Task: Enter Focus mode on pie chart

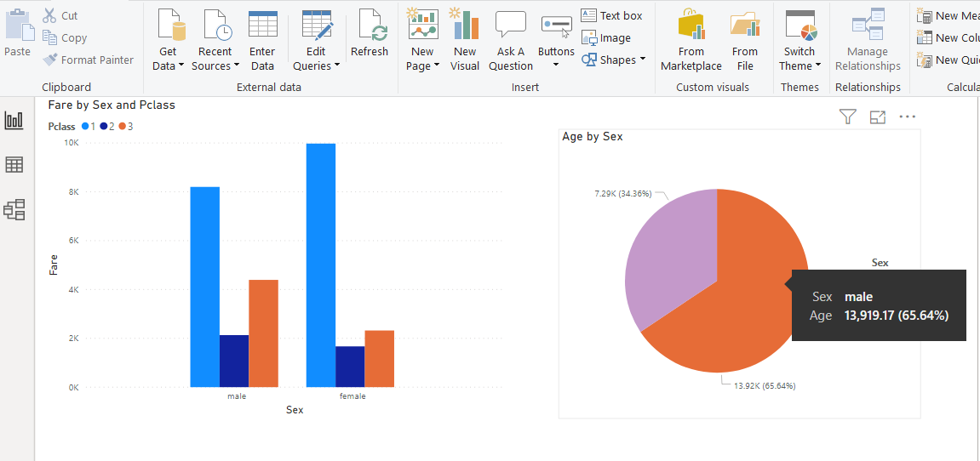Action: 878,117
